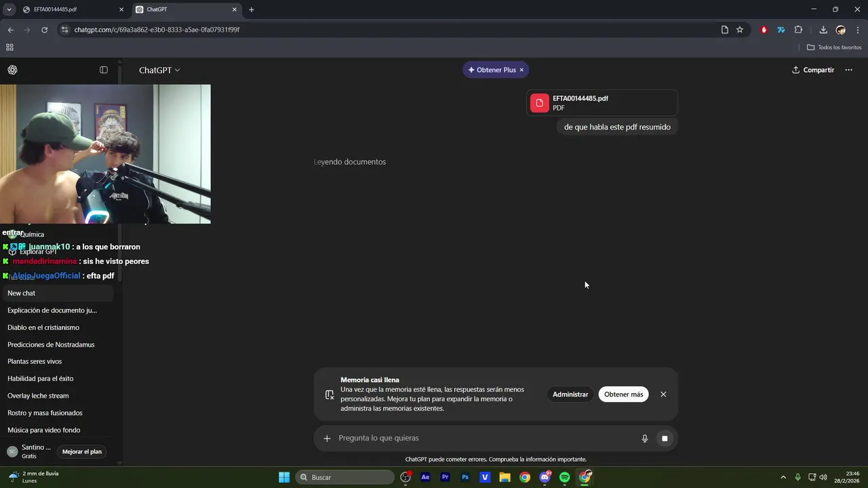Open Discord from the taskbar
This screenshot has width=868, height=488.
pos(545,477)
